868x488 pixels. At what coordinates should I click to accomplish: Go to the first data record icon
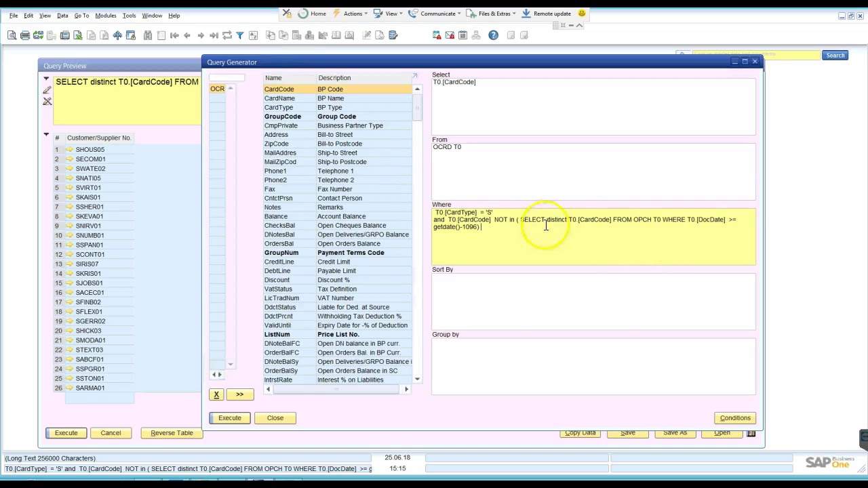click(174, 35)
